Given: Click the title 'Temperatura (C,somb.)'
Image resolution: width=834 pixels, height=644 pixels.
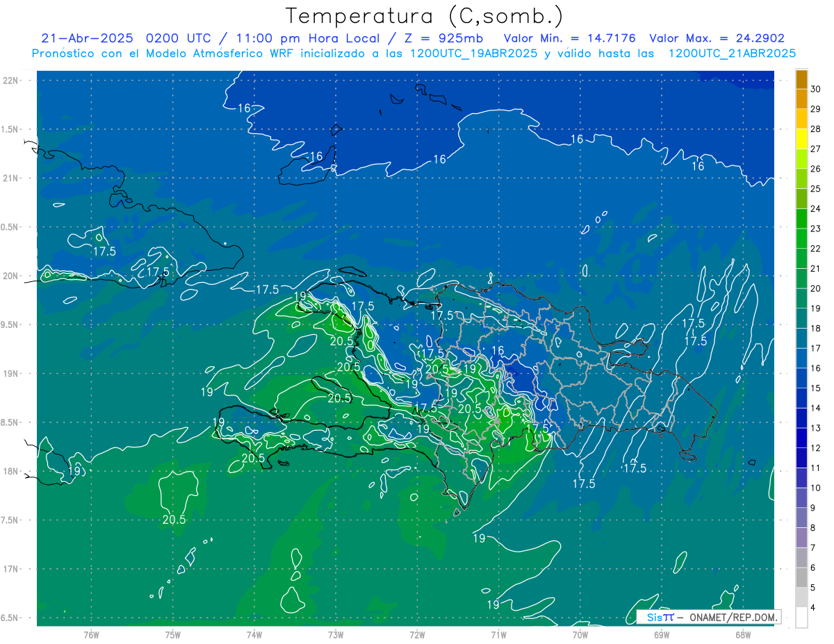Looking at the screenshot, I should coord(425,16).
